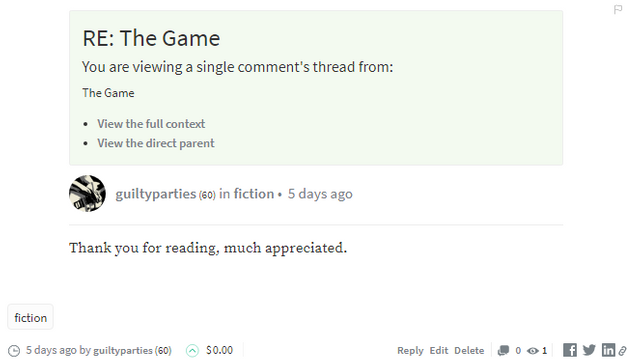This screenshot has height=364, width=640.
Task: Share the comment on Twitter
Action: pyautogui.click(x=589, y=350)
